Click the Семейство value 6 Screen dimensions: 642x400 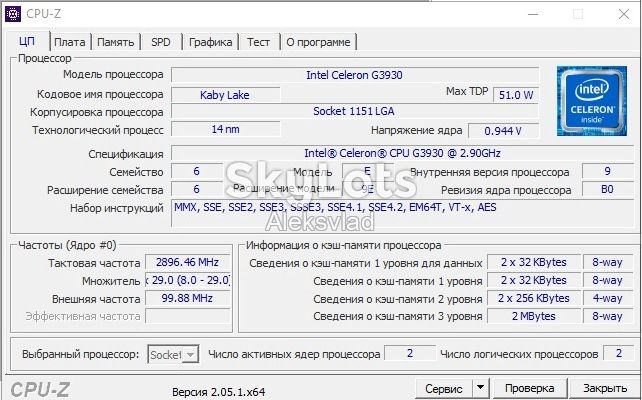[197, 171]
